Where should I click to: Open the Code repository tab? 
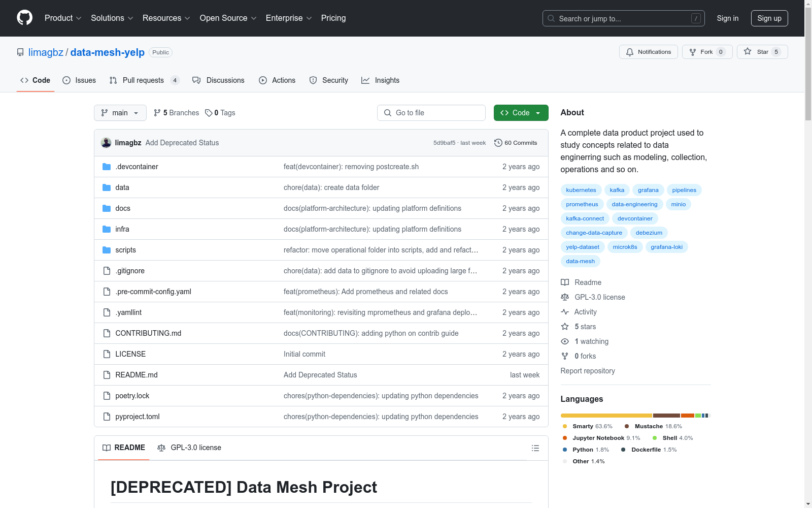pos(35,80)
